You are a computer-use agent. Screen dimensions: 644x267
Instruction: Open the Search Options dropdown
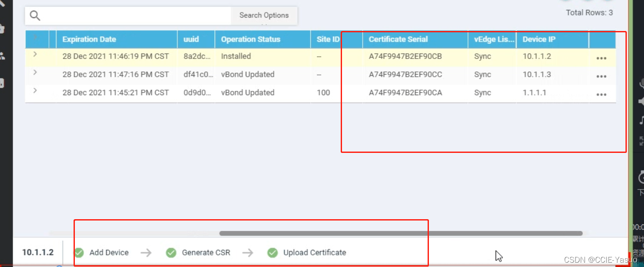pos(264,16)
